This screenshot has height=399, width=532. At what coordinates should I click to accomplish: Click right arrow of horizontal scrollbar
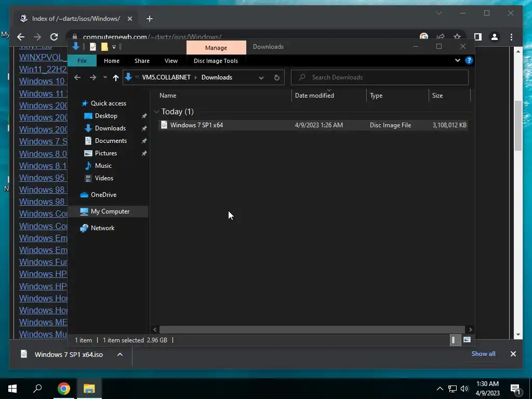click(470, 329)
